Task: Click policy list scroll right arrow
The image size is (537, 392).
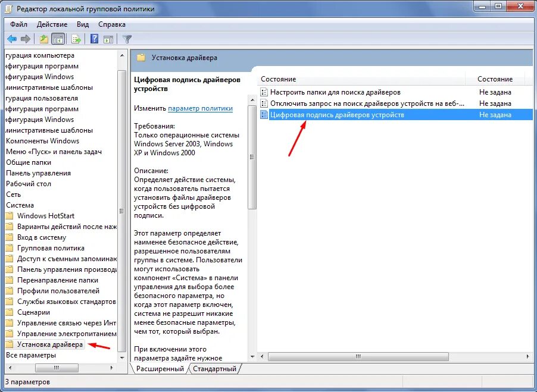Action: [x=527, y=356]
